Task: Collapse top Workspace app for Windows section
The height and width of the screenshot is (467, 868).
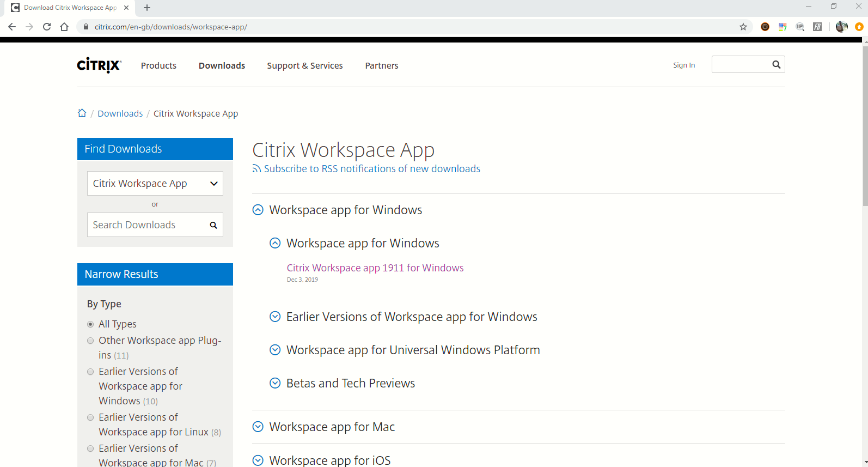Action: (x=258, y=210)
